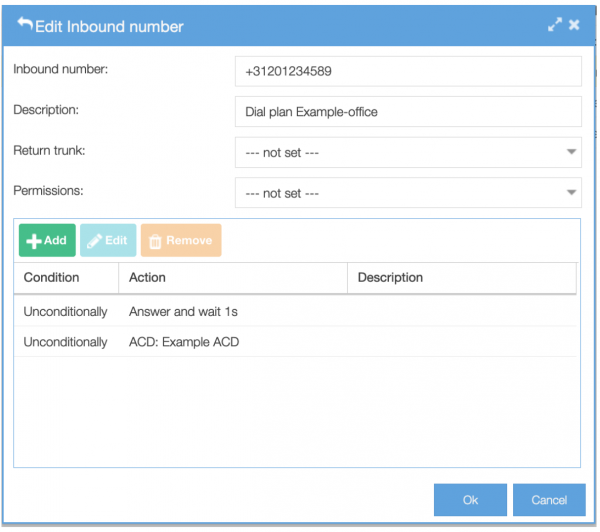Click the Inbound number input field
600x532 pixels.
point(408,71)
